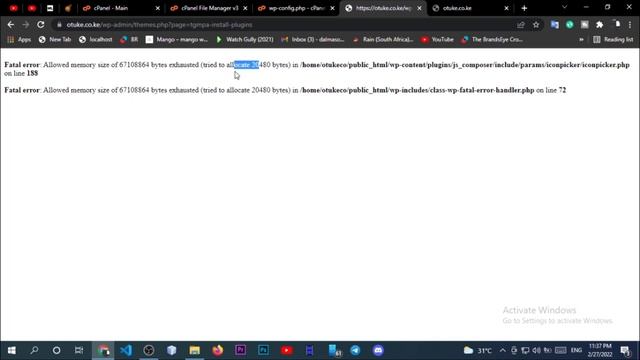Close the active otuke.co.ke/wp error tab
This screenshot has height=360, width=640.
(x=419, y=8)
